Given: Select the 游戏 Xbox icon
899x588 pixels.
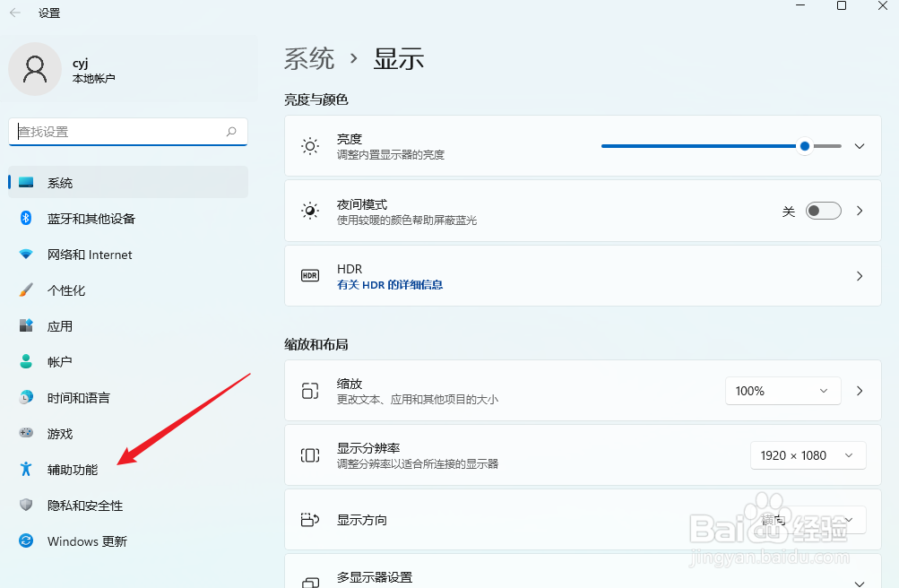Looking at the screenshot, I should coord(25,433).
